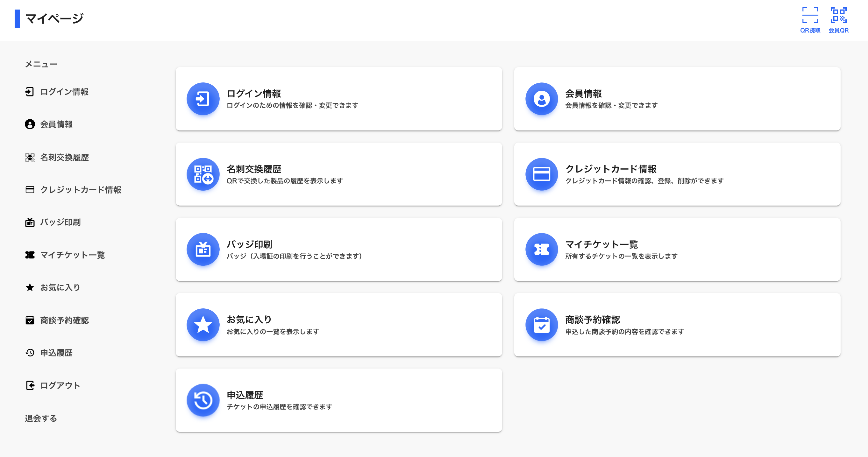Click the blue star icon on お気に入り card
Viewport: 868px width, 457px height.
tap(203, 325)
